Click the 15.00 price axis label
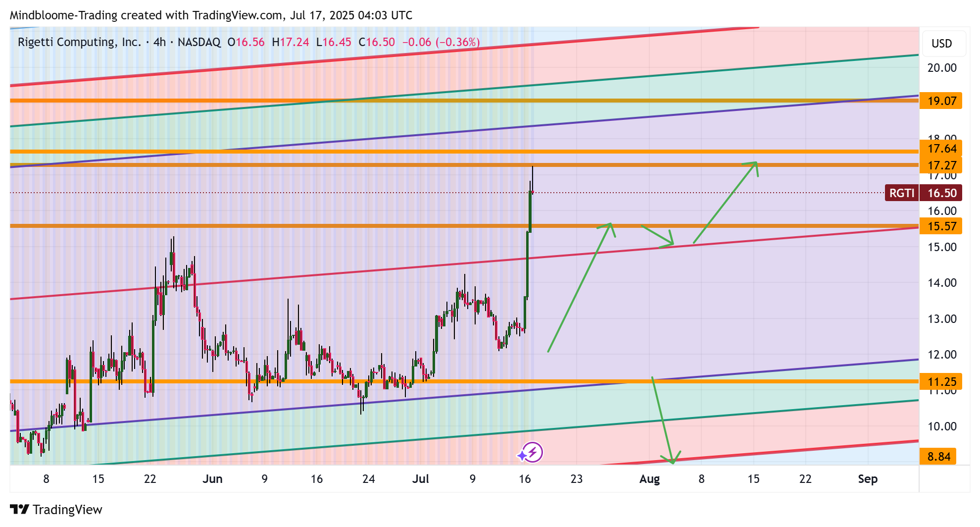Image resolution: width=980 pixels, height=527 pixels. click(942, 247)
